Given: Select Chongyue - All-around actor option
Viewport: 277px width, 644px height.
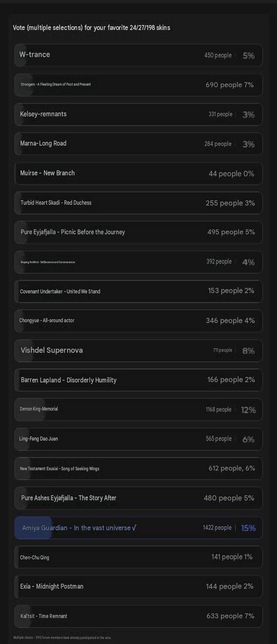Looking at the screenshot, I should click(138, 321).
